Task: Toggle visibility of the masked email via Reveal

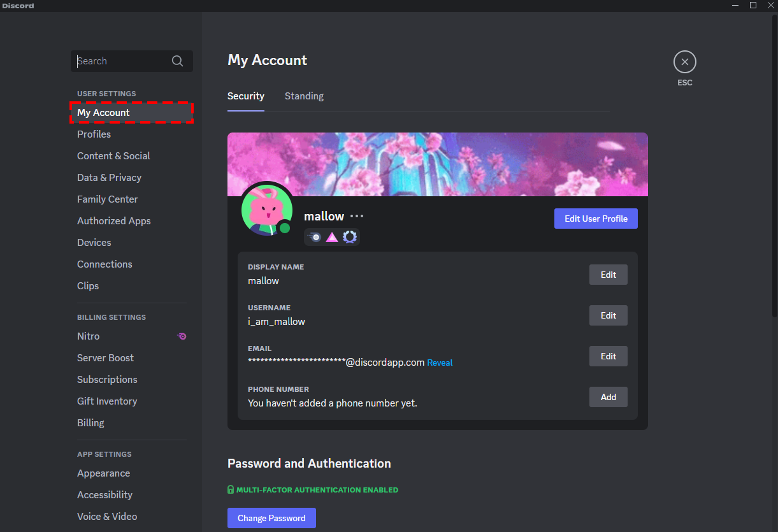Action: (x=440, y=362)
